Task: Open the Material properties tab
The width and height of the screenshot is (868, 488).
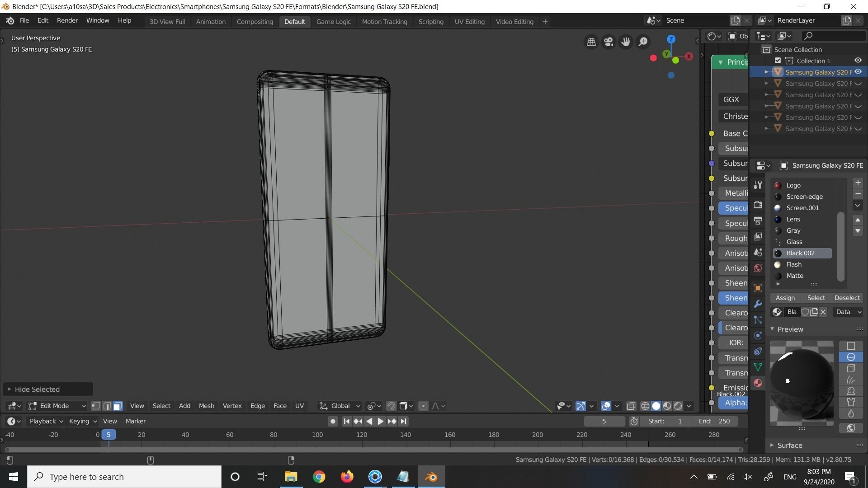Action: [x=758, y=383]
